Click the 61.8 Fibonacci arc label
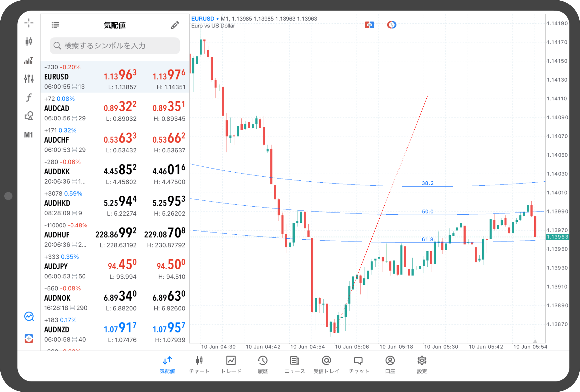Image resolution: width=580 pixels, height=392 pixels. [x=427, y=239]
